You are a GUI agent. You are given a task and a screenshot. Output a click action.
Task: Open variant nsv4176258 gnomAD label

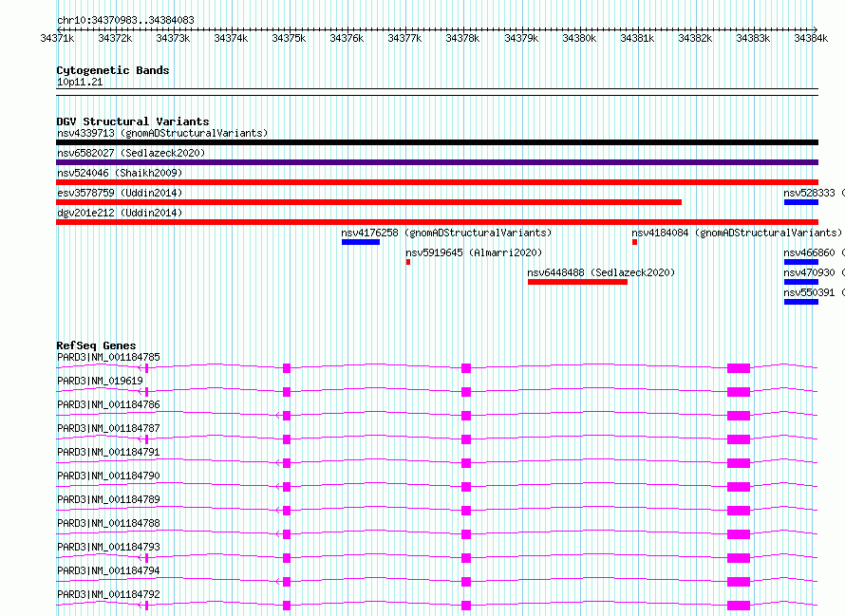446,233
